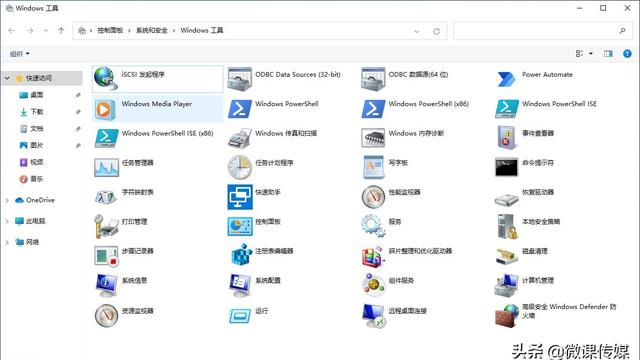This screenshot has height=360, width=640.
Task: Click the search box field
Action: (x=542, y=31)
